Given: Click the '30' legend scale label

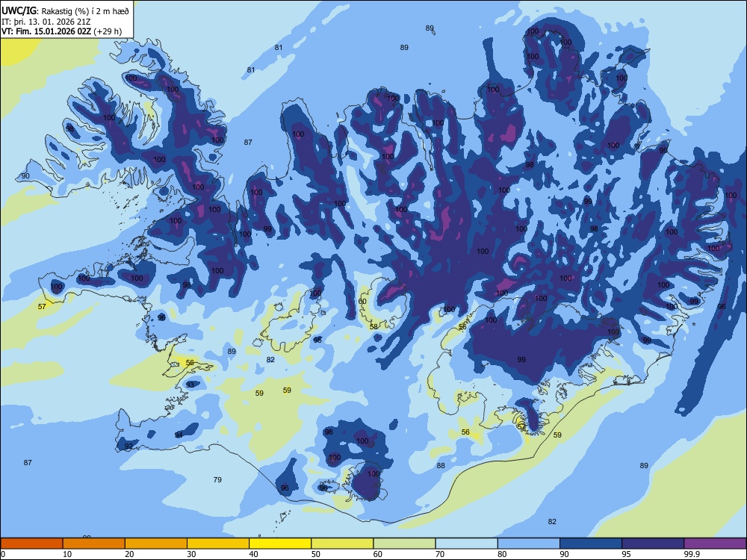Looking at the screenshot, I should (x=191, y=554).
